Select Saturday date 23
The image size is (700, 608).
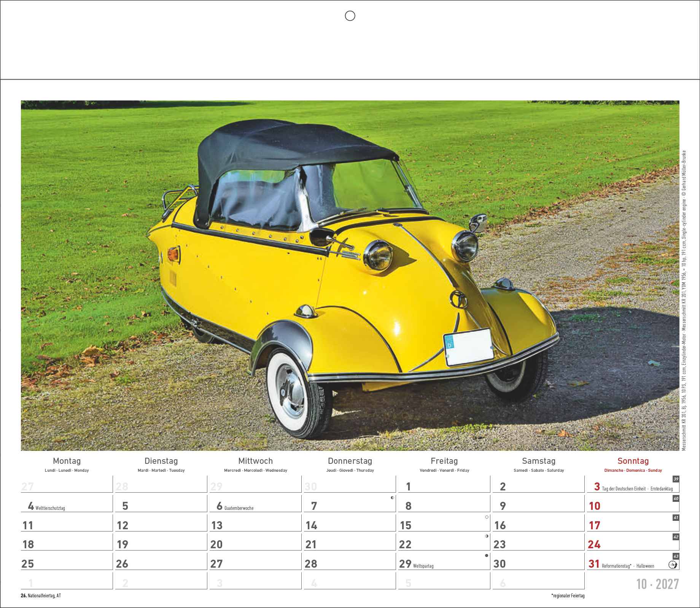500,544
